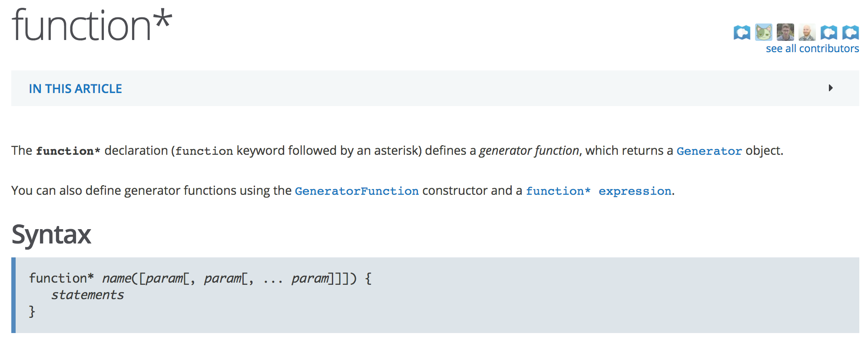This screenshot has width=868, height=340.
Task: Click the fifth contributor's default avatar
Action: click(x=828, y=32)
